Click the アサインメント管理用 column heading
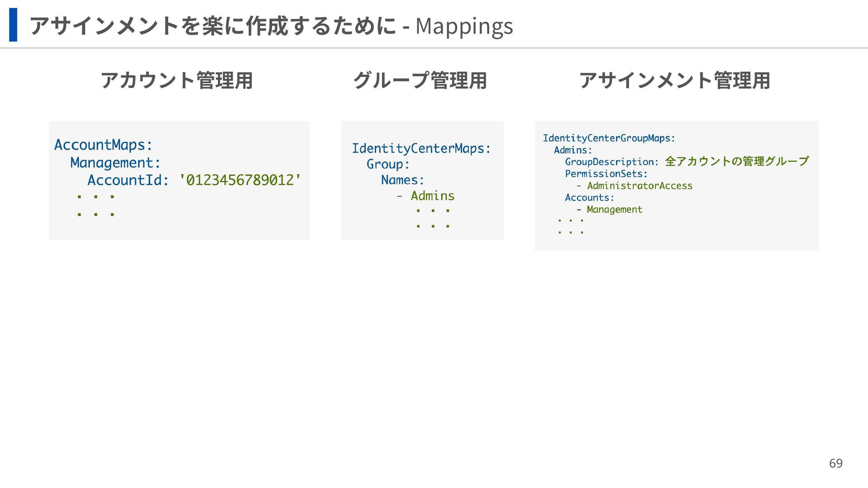 (x=674, y=80)
